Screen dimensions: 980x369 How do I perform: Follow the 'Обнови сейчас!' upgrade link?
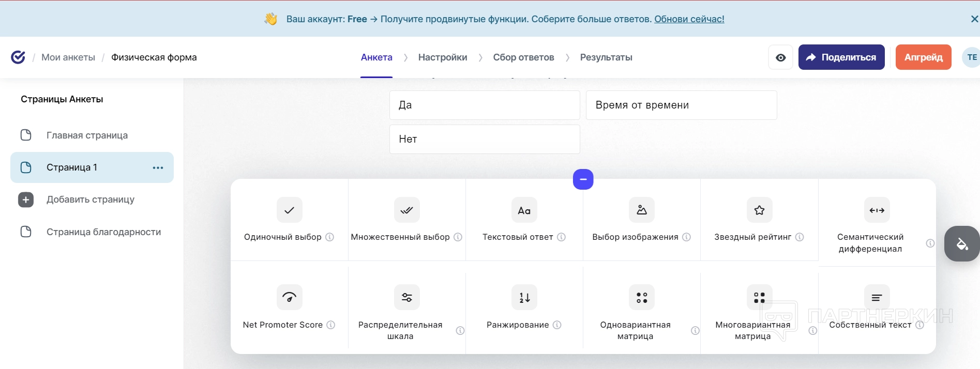[x=689, y=19]
